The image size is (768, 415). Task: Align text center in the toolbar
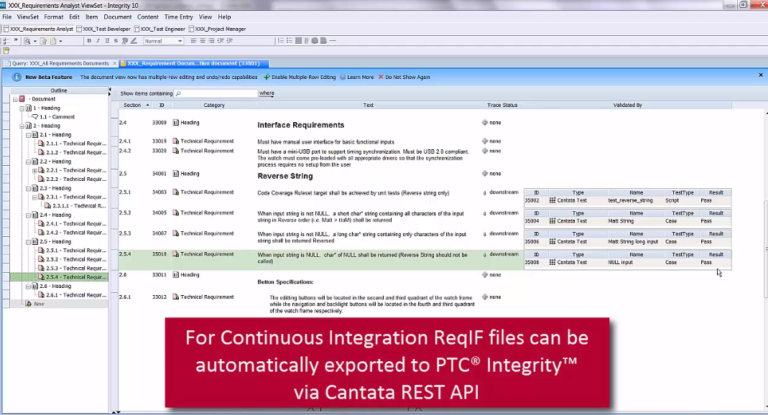point(202,41)
